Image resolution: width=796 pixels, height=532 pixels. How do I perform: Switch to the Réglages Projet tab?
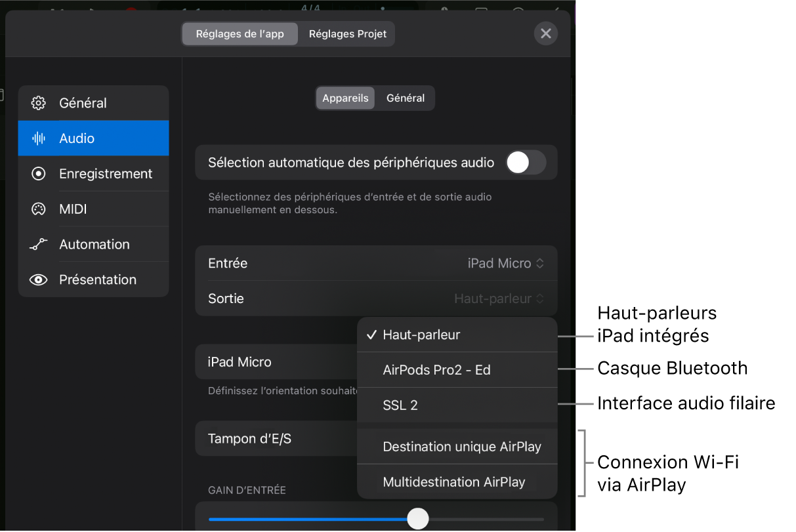click(x=346, y=33)
